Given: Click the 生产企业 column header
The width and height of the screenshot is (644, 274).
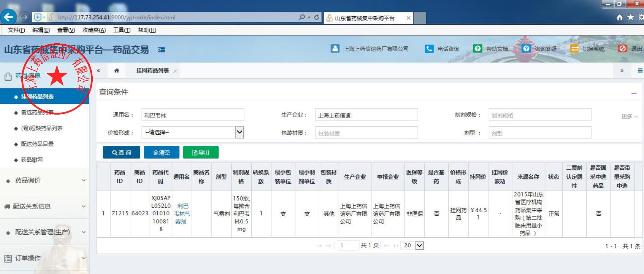Looking at the screenshot, I should tap(355, 177).
